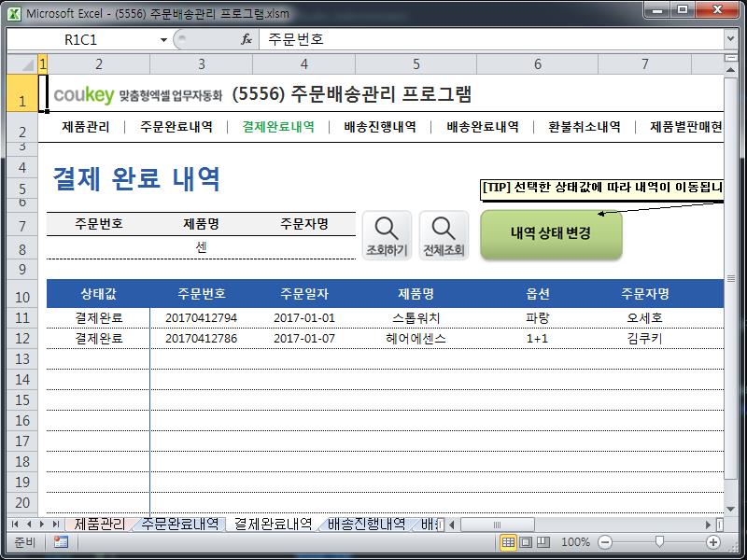Image resolution: width=747 pixels, height=560 pixels.
Task: Click horizontal scrollbar right arrow
Action: click(709, 525)
